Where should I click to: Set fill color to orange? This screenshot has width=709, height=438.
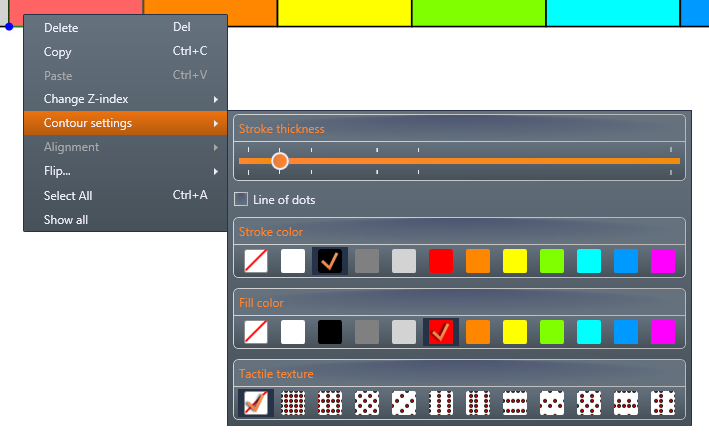coord(478,332)
